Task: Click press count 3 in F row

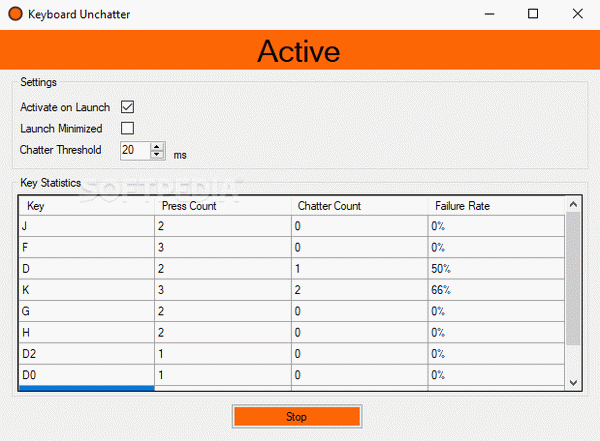Action: coord(223,247)
